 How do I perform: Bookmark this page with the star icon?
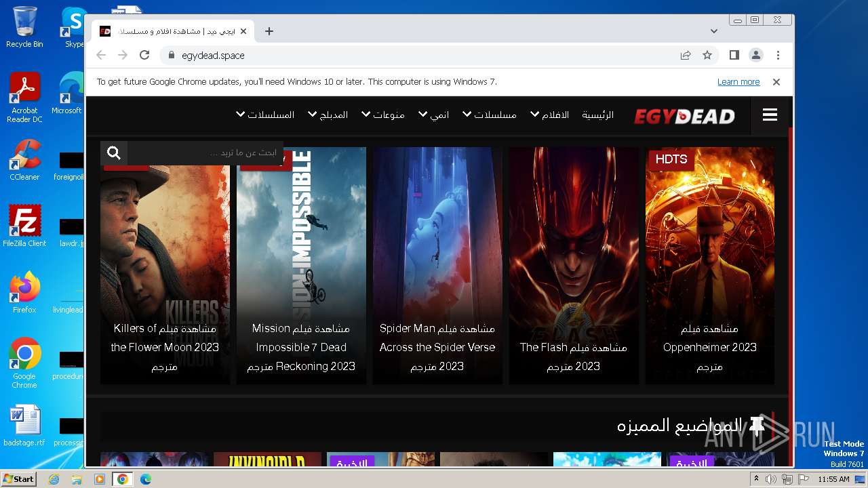point(707,56)
